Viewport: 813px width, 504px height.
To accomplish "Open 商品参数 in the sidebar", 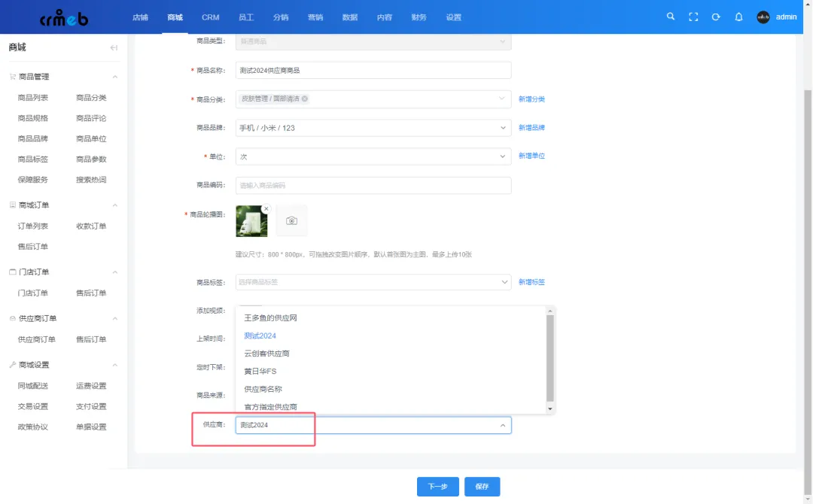I will click(91, 159).
